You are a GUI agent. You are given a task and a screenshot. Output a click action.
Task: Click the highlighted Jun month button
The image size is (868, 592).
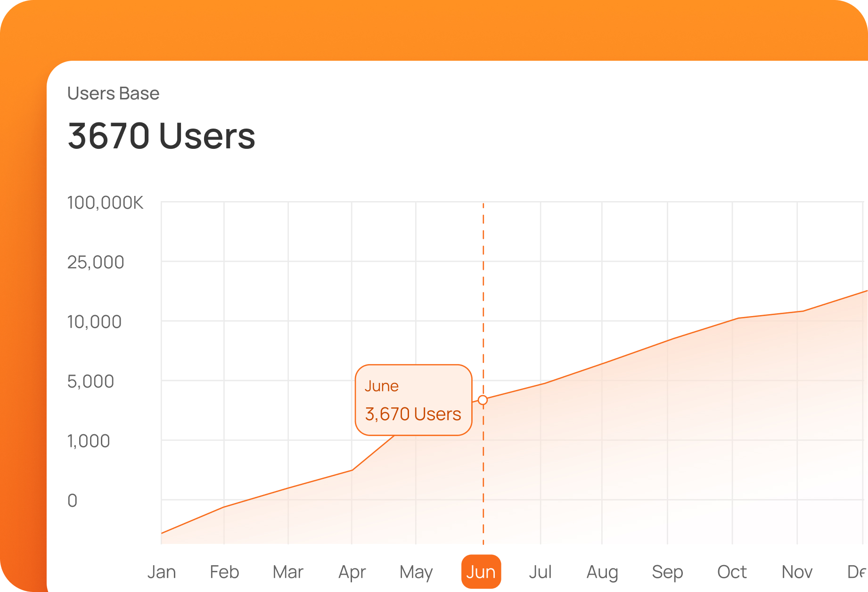[x=481, y=572]
